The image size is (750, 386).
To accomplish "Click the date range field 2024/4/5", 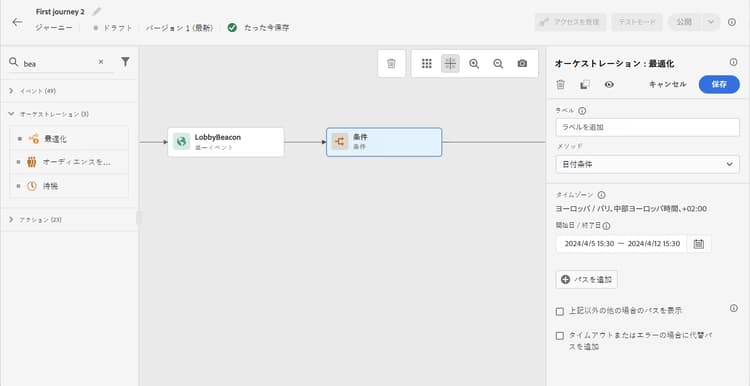I will point(621,243).
